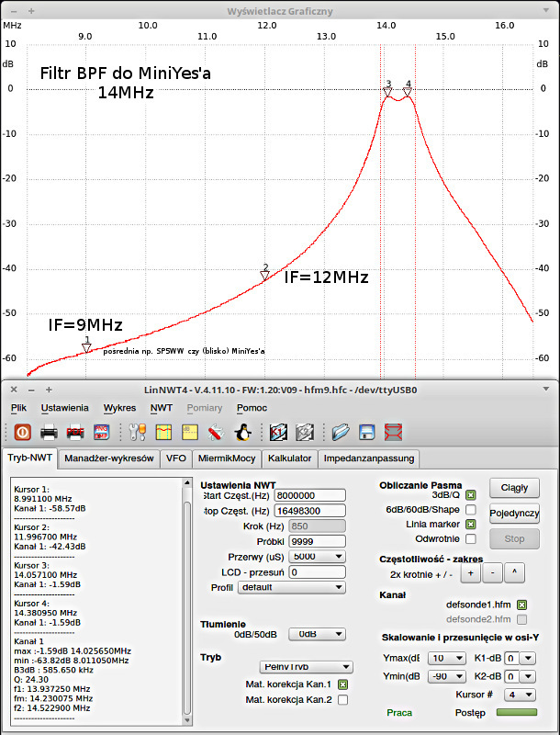Toggle the 3dB/Q bandwidth checkbox
This screenshot has width=560, height=735.
pyautogui.click(x=471, y=495)
